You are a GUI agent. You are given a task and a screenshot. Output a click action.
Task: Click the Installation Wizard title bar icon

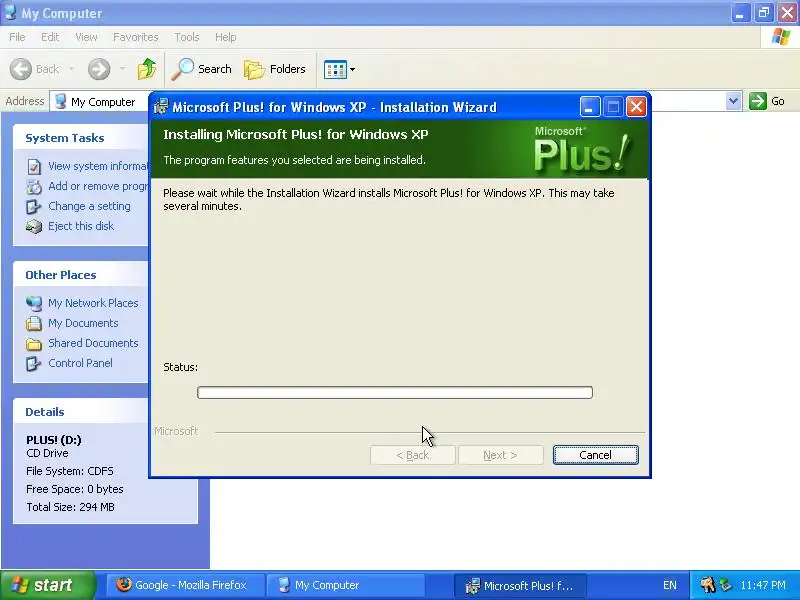tap(161, 107)
